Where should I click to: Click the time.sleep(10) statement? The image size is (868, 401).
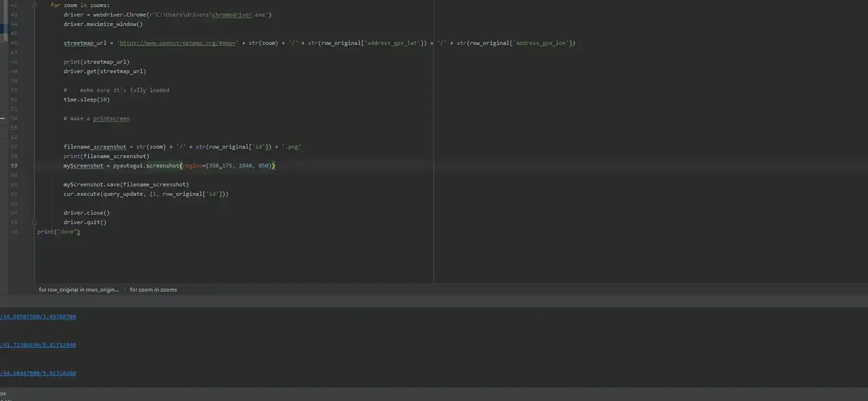86,100
